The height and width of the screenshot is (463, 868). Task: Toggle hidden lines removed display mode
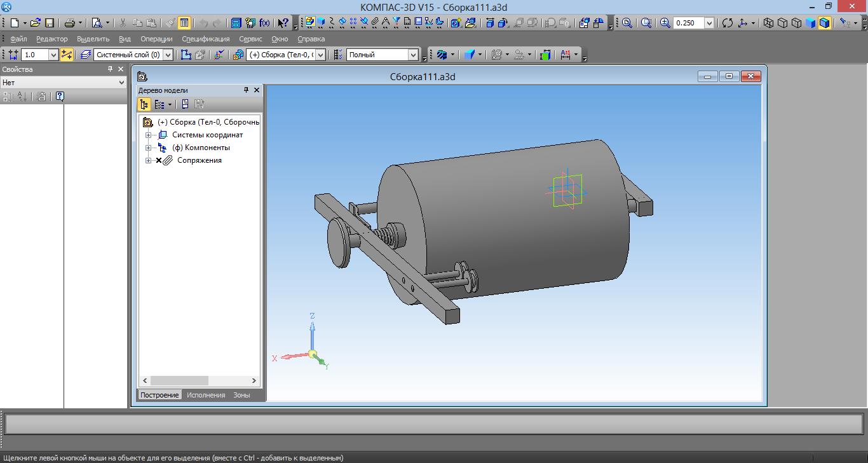coord(782,23)
